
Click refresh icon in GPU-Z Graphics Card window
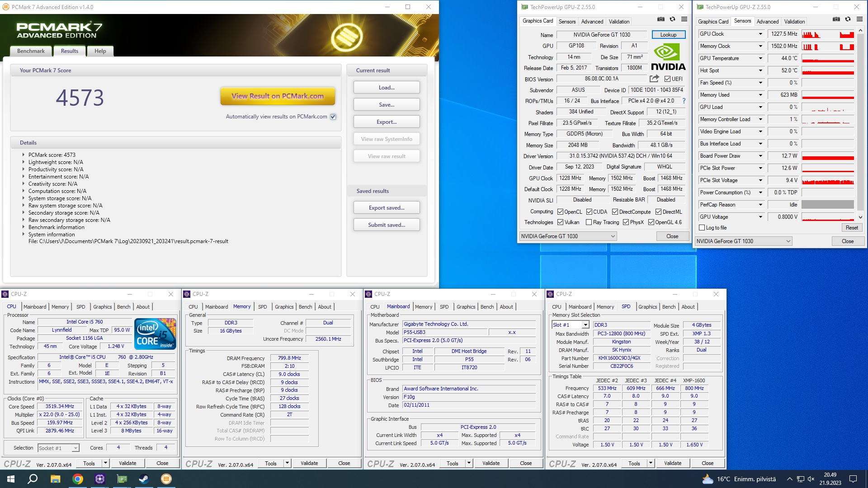tap(672, 19)
